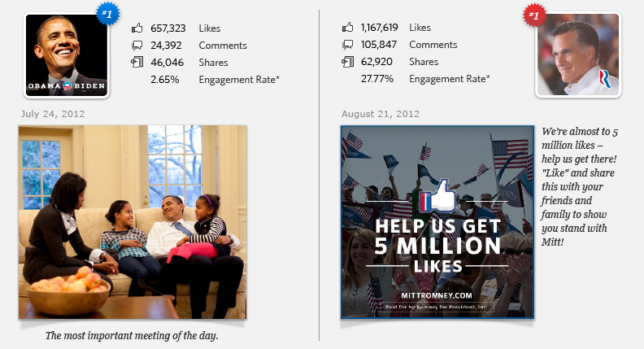Click Obama's likes thumbs-up icon
644x349 pixels.
137,28
